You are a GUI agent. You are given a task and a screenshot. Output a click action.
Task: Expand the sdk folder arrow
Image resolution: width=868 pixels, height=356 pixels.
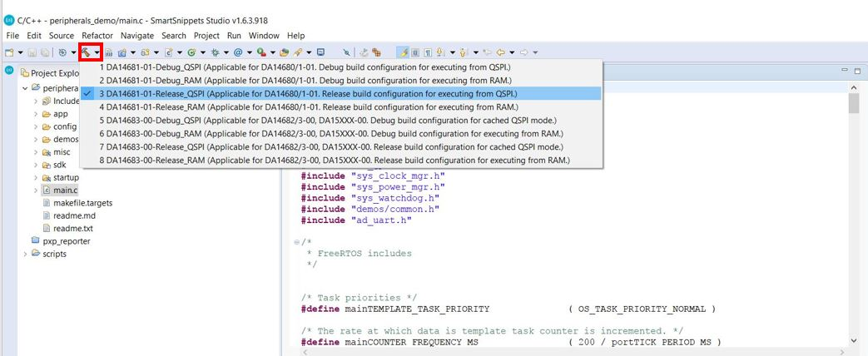[x=36, y=165]
